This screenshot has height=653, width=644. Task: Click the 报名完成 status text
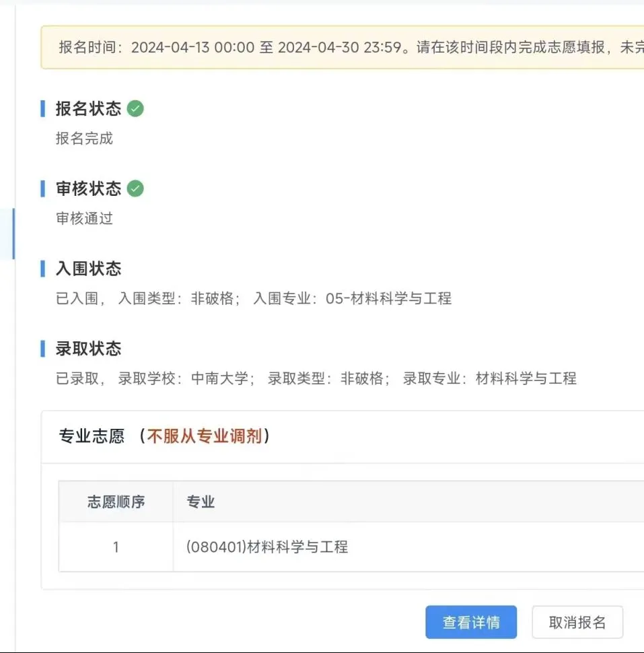85,138
